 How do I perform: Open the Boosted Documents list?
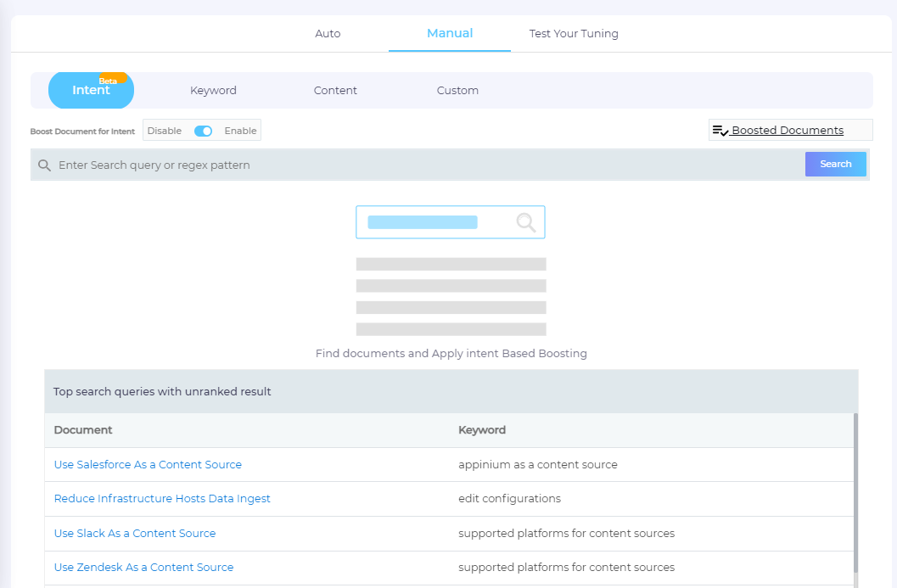[788, 131]
